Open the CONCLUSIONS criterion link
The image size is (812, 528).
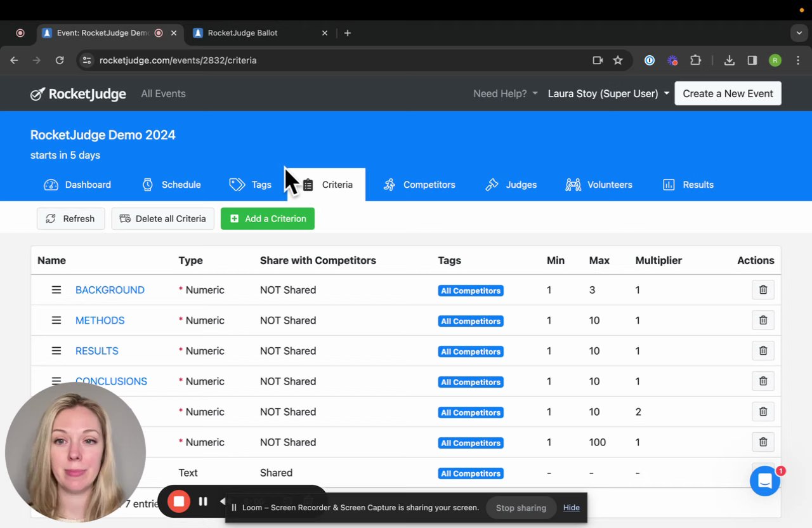pos(111,381)
